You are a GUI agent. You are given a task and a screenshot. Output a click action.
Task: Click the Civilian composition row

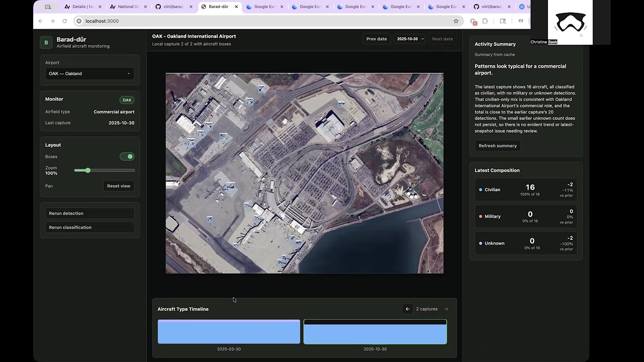pyautogui.click(x=526, y=190)
